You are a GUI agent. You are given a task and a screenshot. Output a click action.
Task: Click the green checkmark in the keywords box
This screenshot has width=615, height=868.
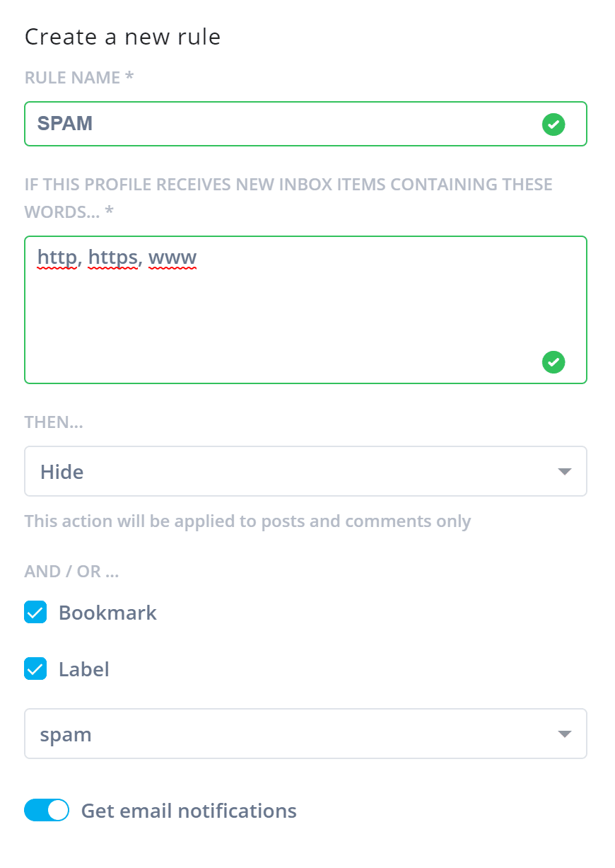point(553,362)
